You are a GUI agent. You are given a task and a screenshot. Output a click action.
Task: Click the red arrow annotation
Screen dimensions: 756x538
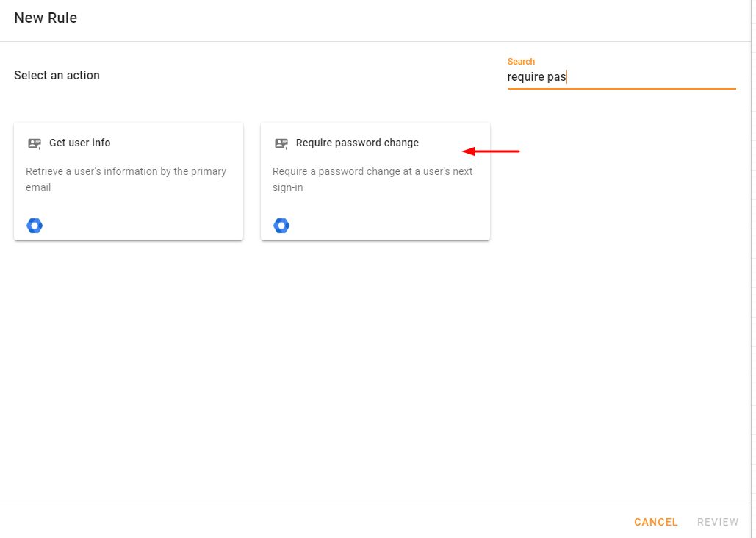(491, 151)
